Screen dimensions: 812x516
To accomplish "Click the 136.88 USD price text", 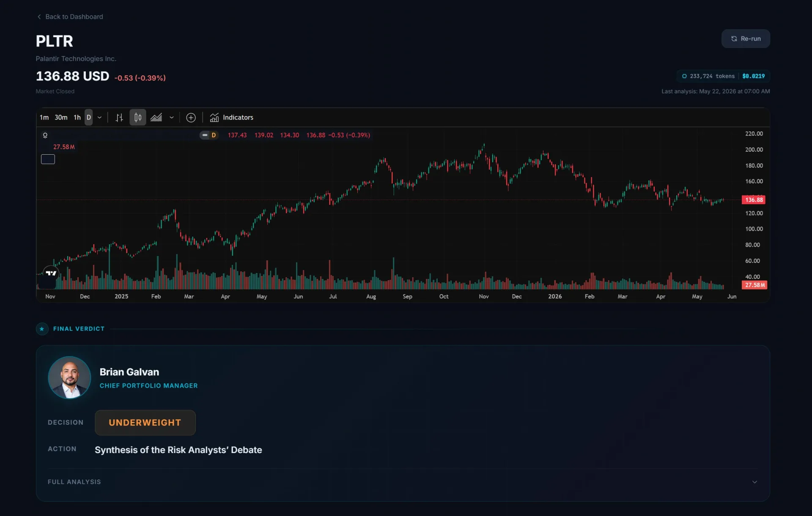I will click(x=72, y=76).
